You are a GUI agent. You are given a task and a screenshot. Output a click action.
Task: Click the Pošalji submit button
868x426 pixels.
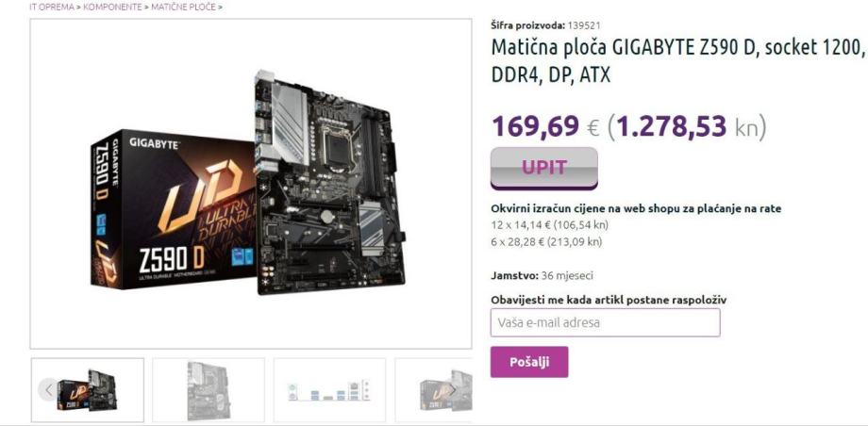529,362
